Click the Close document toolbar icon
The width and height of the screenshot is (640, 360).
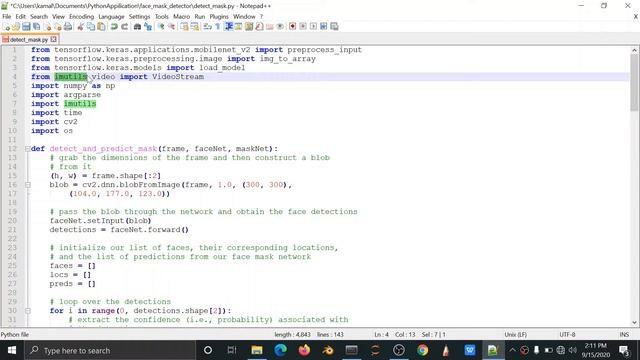pos(47,27)
